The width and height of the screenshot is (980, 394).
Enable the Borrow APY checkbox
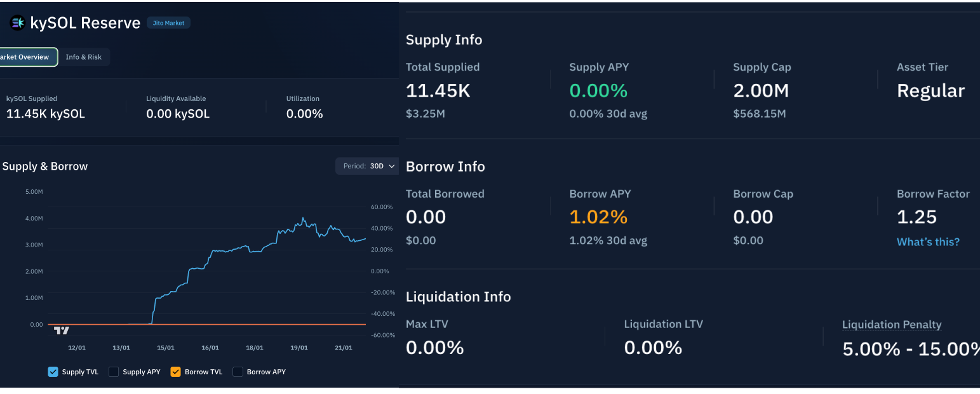238,372
